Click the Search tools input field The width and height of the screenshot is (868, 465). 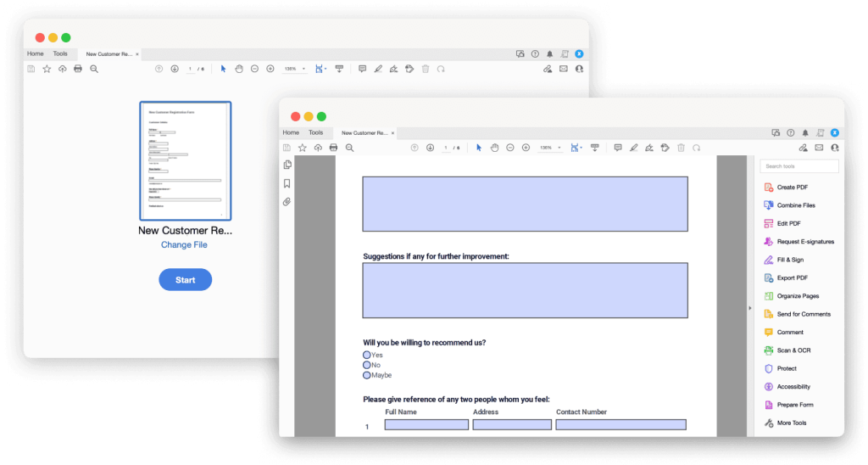pyautogui.click(x=799, y=166)
